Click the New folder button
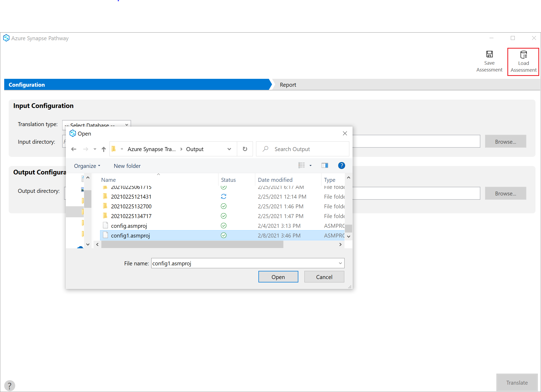Viewport: 541px width, 392px height. click(127, 166)
